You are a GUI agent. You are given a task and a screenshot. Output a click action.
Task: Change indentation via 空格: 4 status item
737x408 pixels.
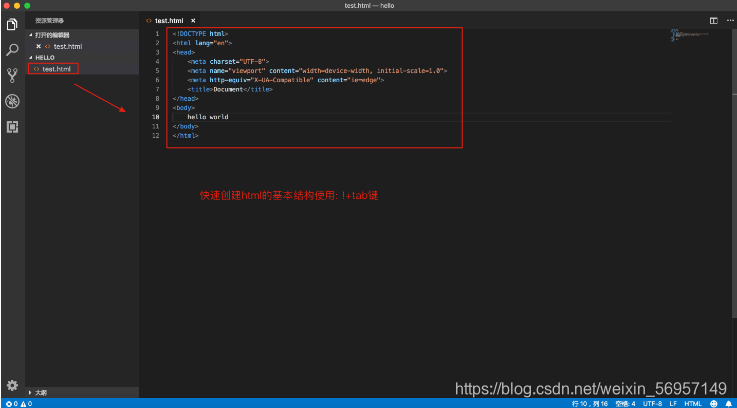click(x=626, y=403)
